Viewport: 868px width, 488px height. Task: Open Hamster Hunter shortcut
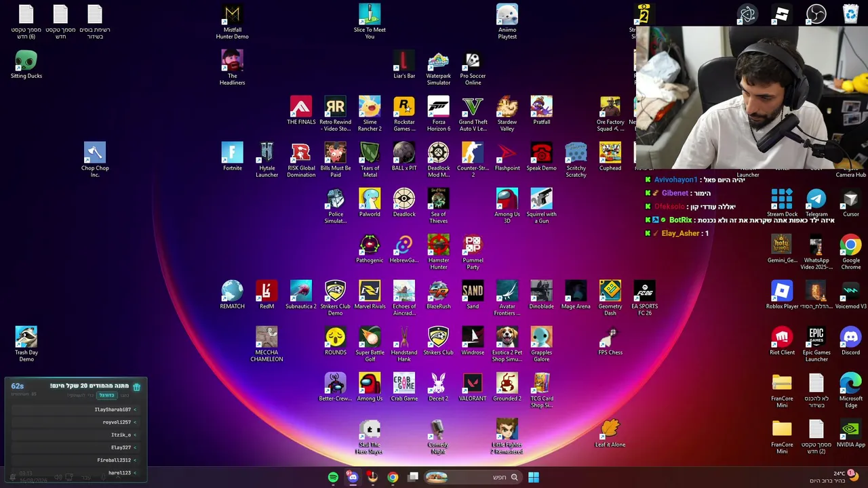[439, 252]
